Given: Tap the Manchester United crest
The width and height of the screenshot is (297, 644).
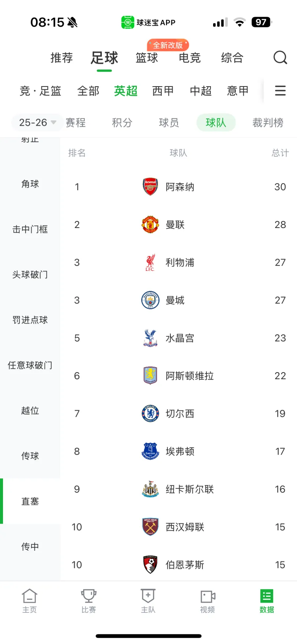Looking at the screenshot, I should [150, 225].
